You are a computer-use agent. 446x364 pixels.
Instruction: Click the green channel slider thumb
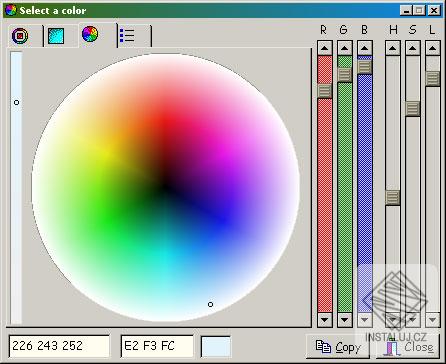tap(345, 75)
